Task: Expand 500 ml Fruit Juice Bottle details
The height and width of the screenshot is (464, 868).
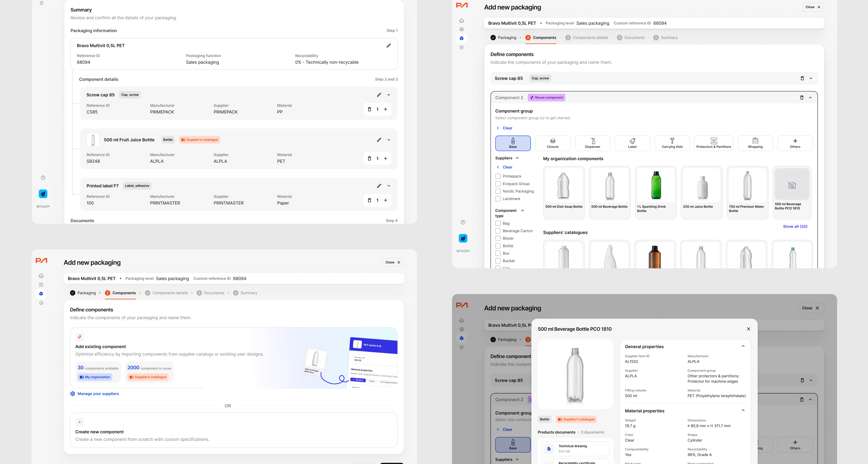Action: (388, 140)
